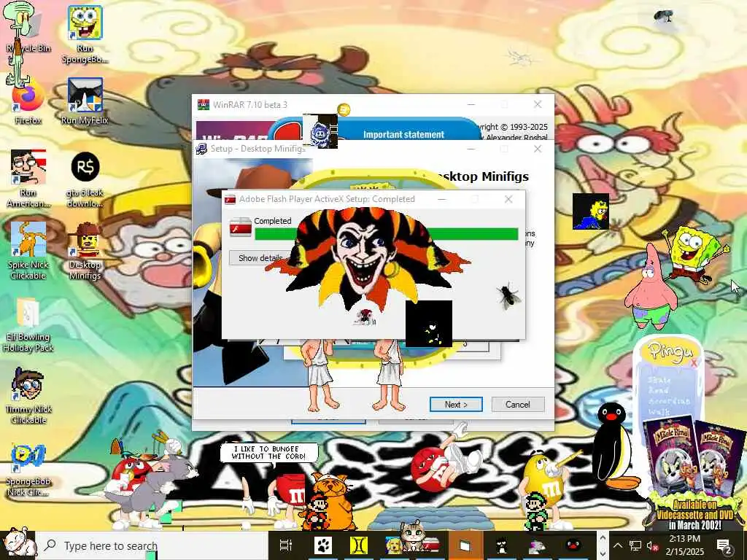This screenshot has width=747, height=560.
Task: Minimize the Adobe Flash Player setup window
Action: pos(442,199)
